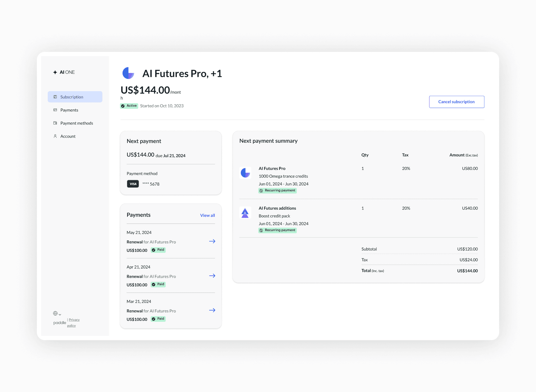Image resolution: width=536 pixels, height=392 pixels.
Task: Click the Payments sidebar card icon
Action: [x=55, y=110]
